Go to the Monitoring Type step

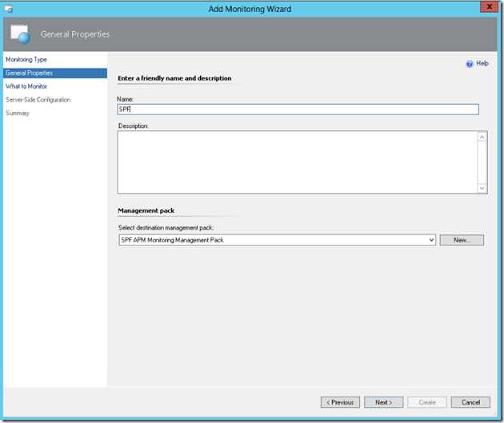click(x=26, y=60)
